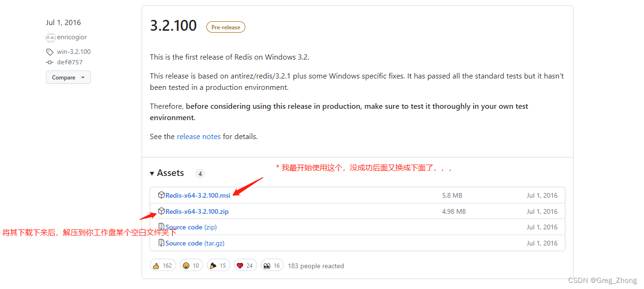
Task: Click Jul 1, 2016 date in the tar.gz row
Action: [542, 243]
